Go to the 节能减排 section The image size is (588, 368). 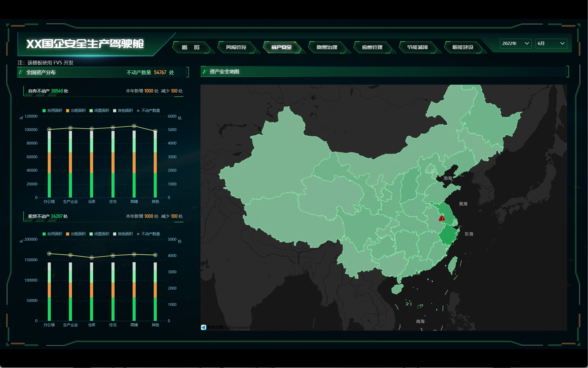[x=417, y=47]
